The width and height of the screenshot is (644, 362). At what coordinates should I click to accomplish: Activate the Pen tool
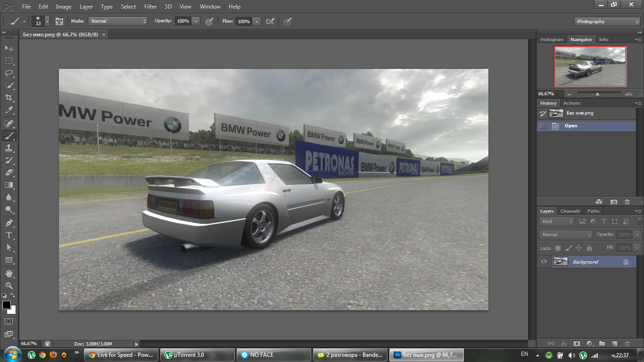click(x=9, y=222)
